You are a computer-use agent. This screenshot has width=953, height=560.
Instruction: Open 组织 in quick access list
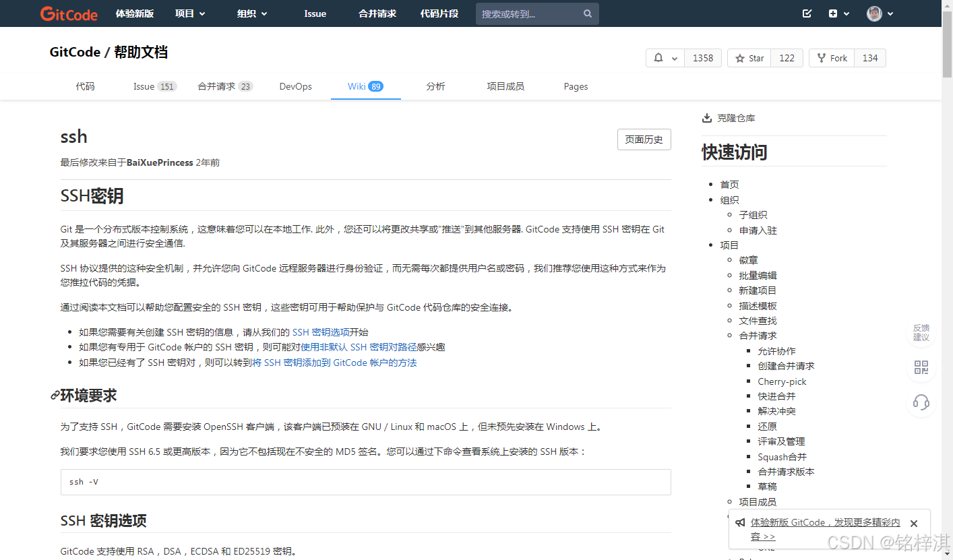(x=729, y=200)
